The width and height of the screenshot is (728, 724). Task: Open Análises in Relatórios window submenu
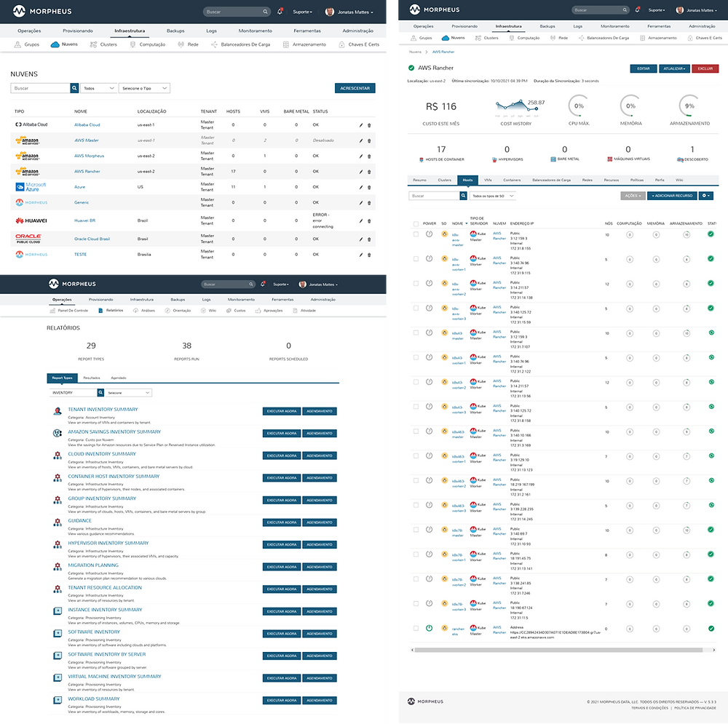pyautogui.click(x=144, y=311)
